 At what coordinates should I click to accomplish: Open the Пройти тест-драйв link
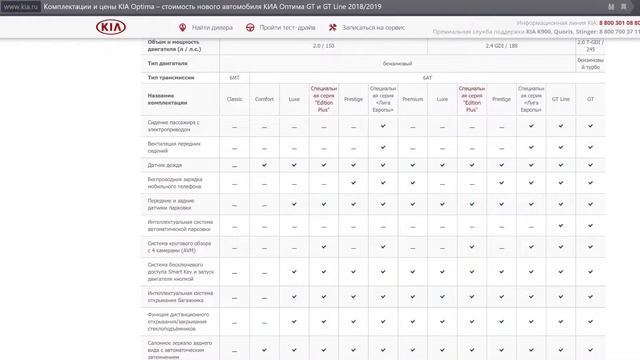287,27
